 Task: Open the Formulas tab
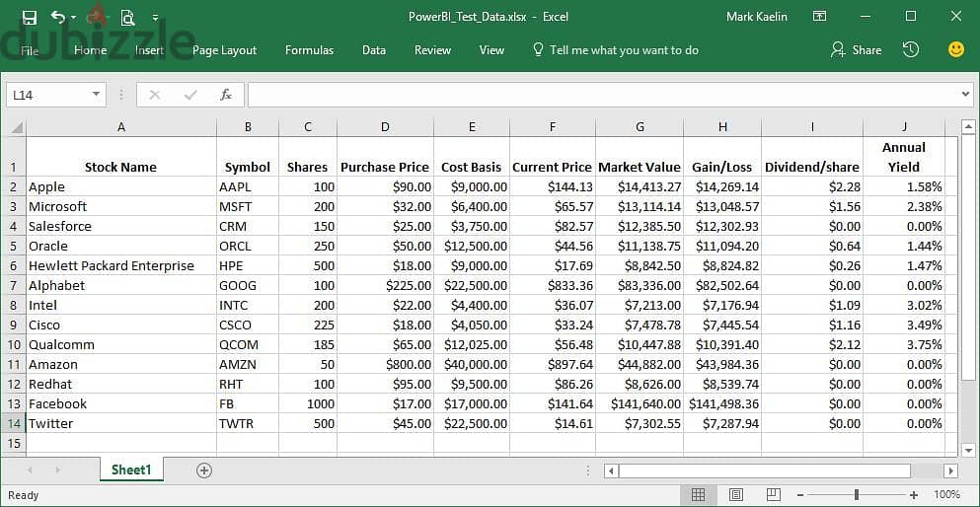pos(309,50)
